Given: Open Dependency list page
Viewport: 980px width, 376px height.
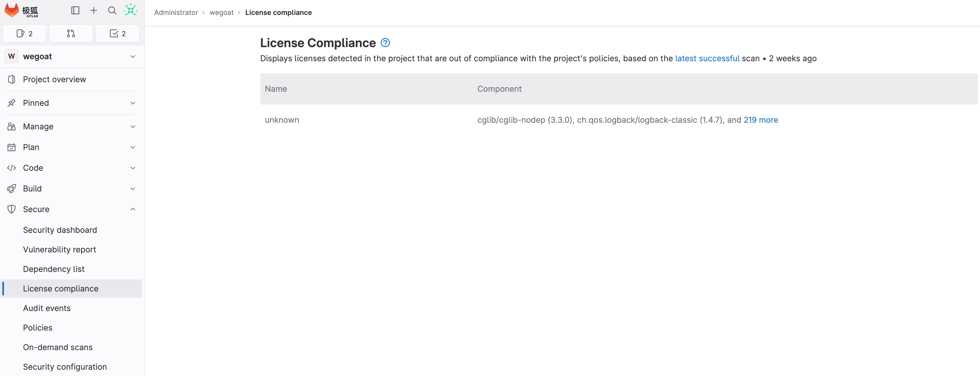Looking at the screenshot, I should point(54,269).
